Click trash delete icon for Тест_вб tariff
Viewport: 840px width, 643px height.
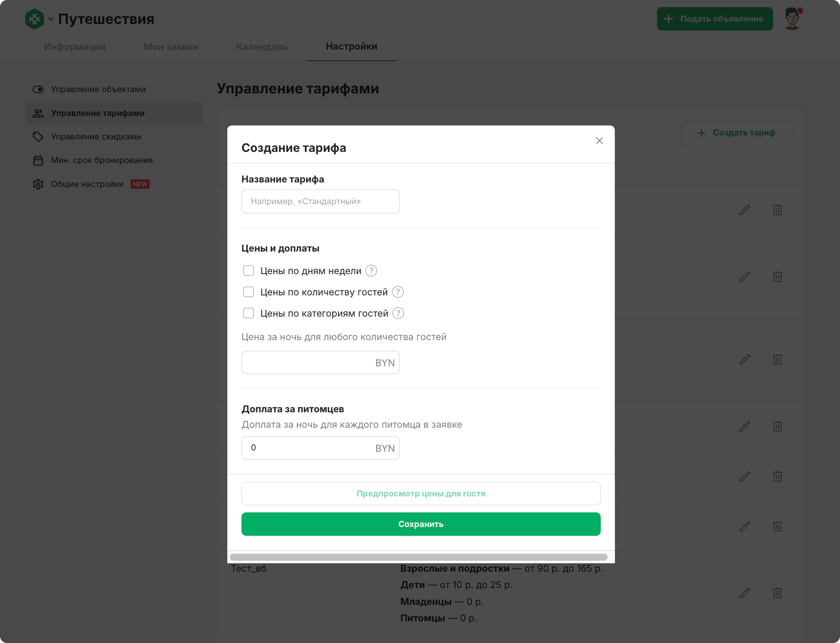[778, 593]
